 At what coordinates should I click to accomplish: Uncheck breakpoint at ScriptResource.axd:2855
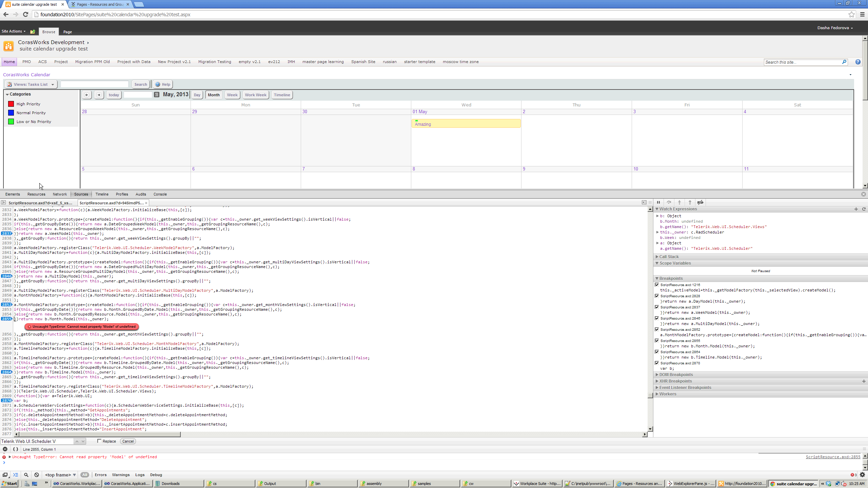pos(657,341)
